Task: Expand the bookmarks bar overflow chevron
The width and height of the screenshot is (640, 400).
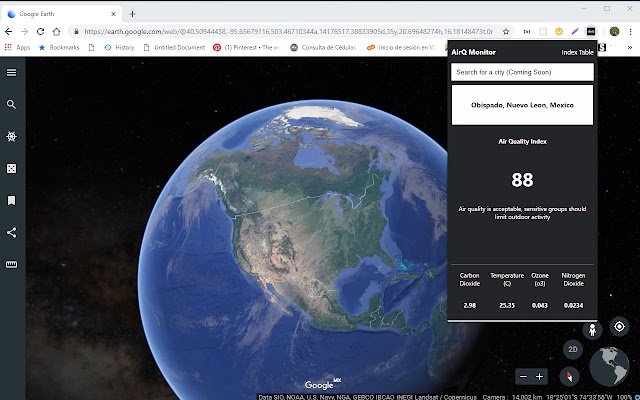Action: pyautogui.click(x=630, y=47)
